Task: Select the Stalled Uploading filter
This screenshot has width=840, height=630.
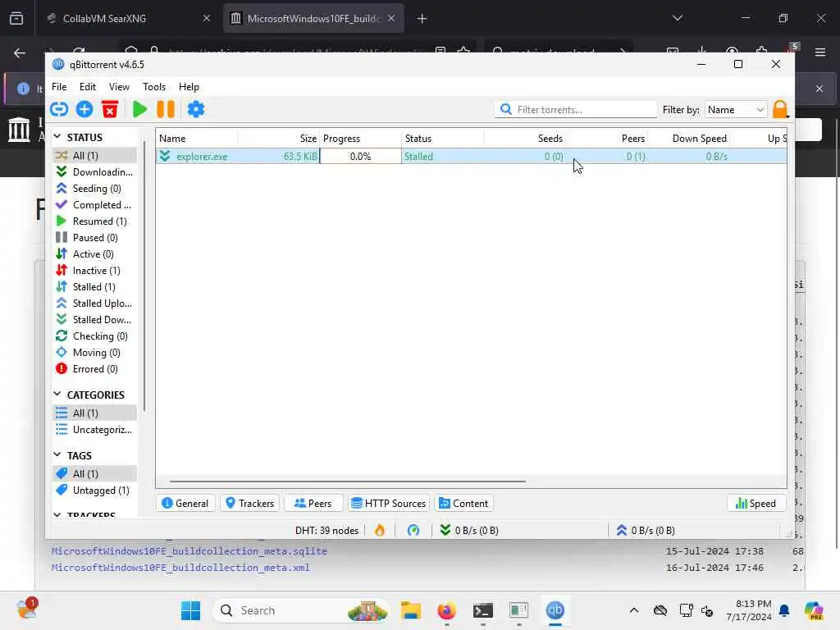Action: click(x=94, y=304)
